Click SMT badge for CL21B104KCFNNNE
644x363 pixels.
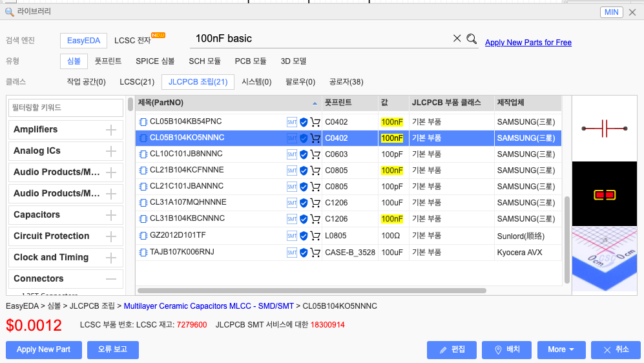[291, 171]
